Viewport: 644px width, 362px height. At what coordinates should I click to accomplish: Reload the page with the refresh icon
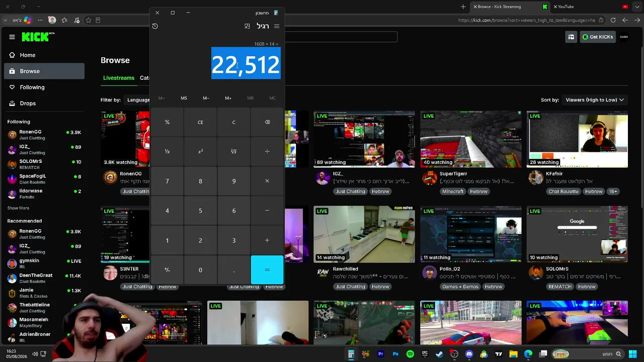click(x=613, y=20)
